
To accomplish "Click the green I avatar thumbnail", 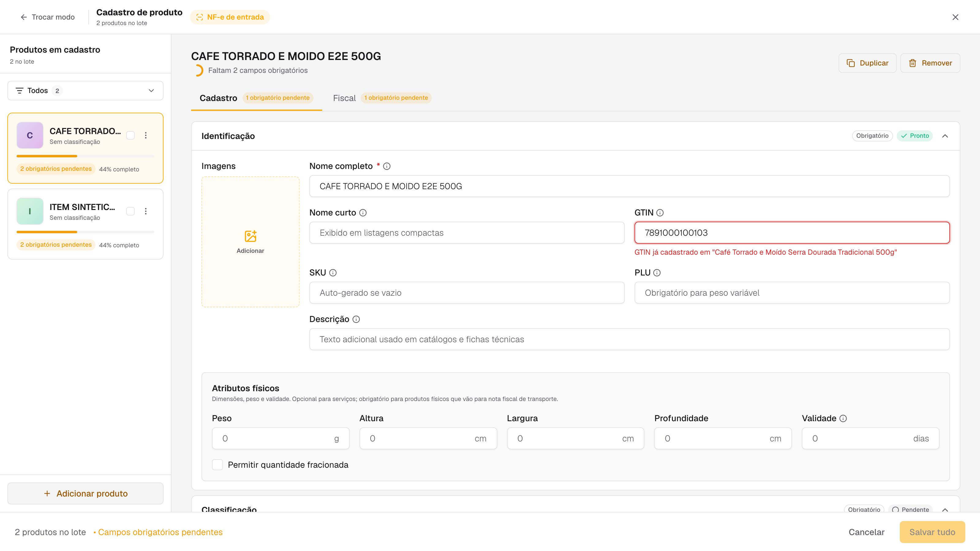I will point(30,211).
